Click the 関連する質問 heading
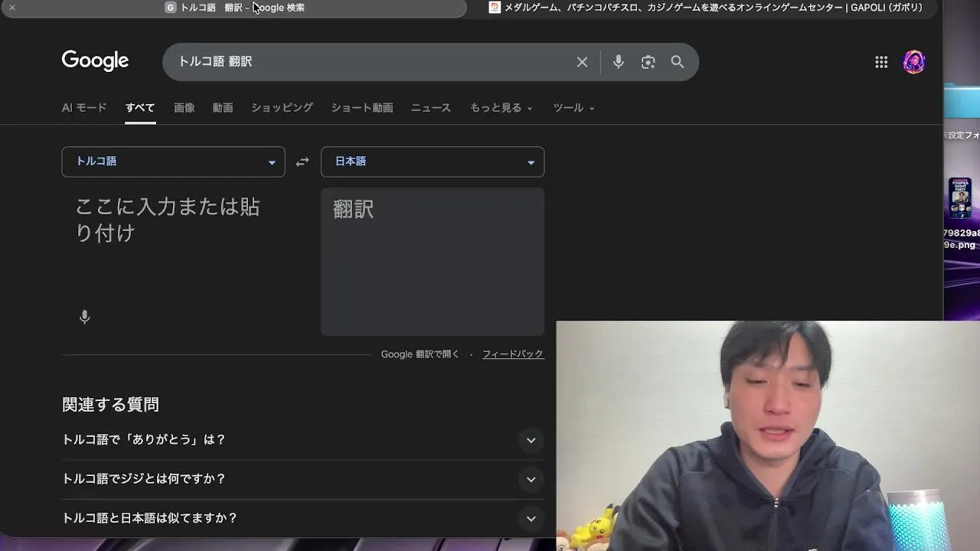 (110, 405)
